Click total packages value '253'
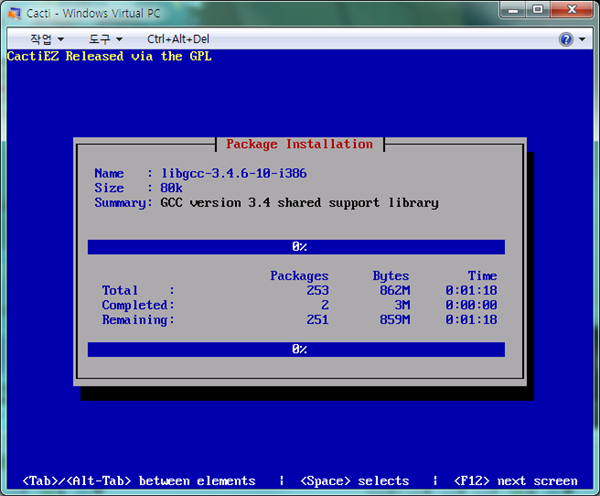The height and width of the screenshot is (496, 600). click(318, 290)
